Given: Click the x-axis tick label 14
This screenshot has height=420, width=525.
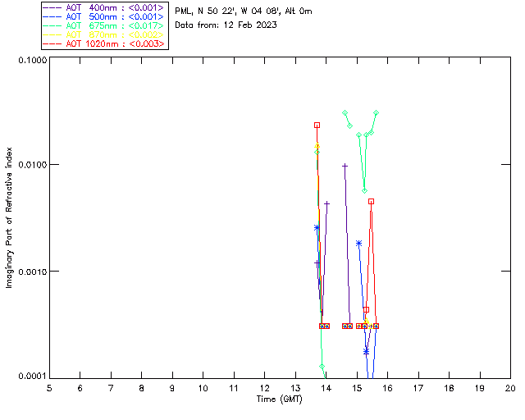Looking at the screenshot, I should pyautogui.click(x=326, y=388).
